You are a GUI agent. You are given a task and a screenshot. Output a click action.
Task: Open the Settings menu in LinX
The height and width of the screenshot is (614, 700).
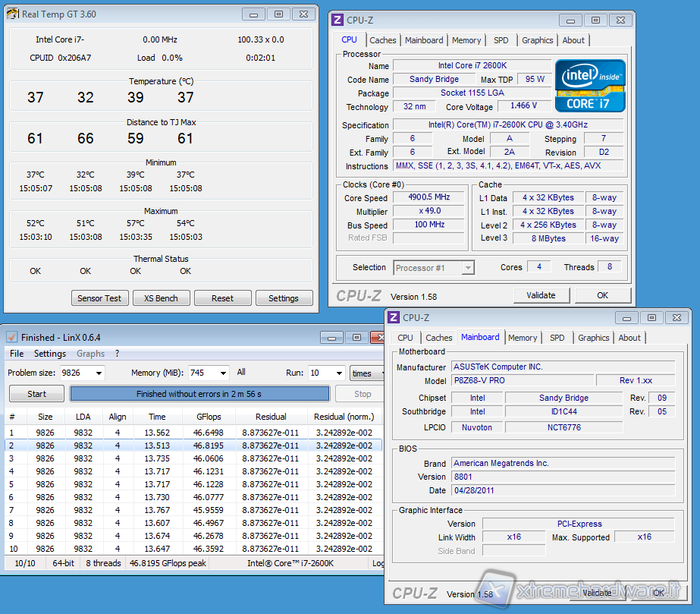click(x=50, y=354)
